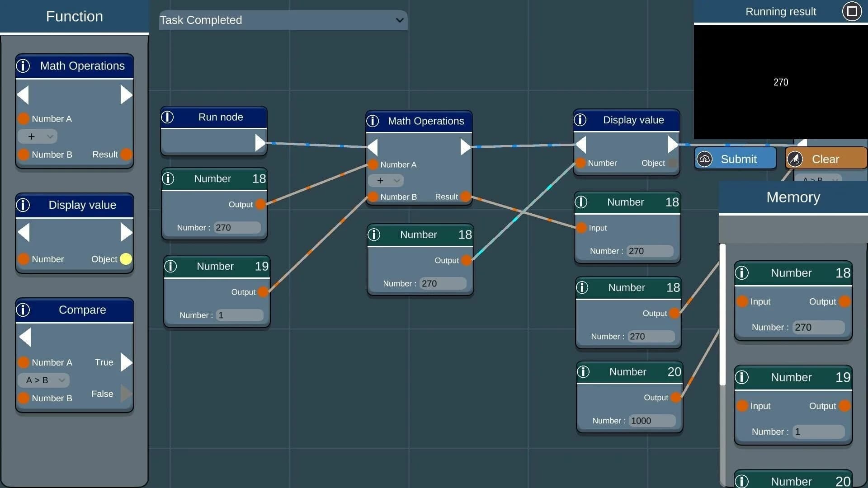Open info for the Display value function template

(23, 205)
